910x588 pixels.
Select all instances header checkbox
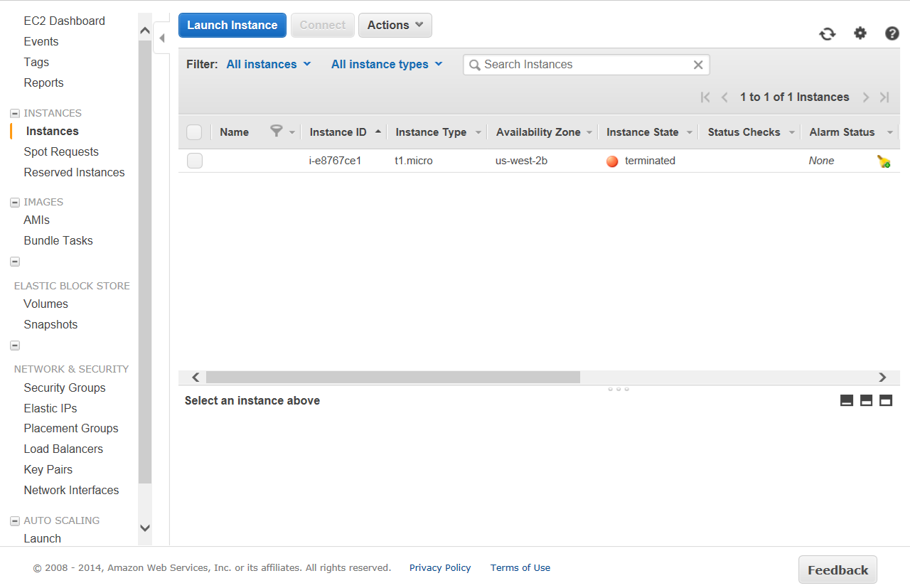click(194, 132)
